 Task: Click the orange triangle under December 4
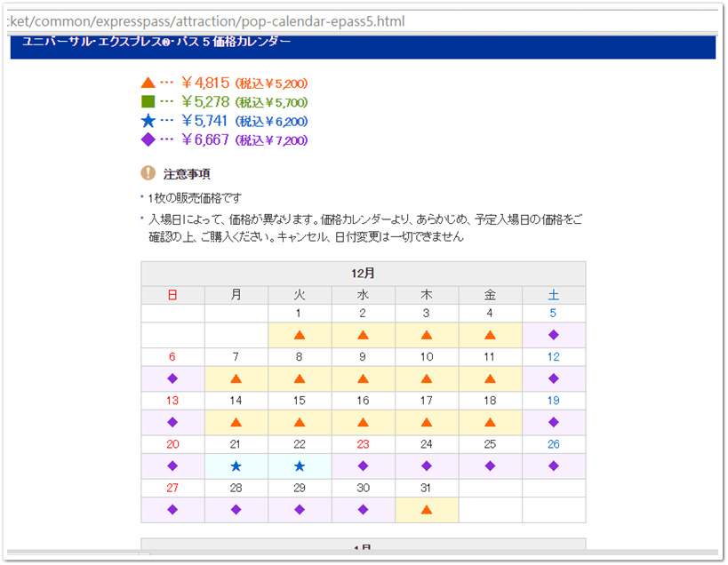(490, 335)
